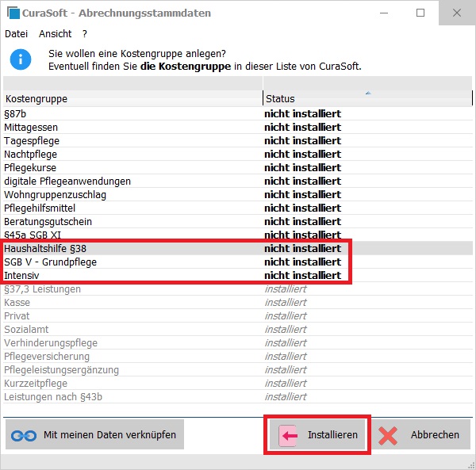Viewport: 476px width, 470px height.
Task: Open the question mark help menu
Action: pos(85,33)
